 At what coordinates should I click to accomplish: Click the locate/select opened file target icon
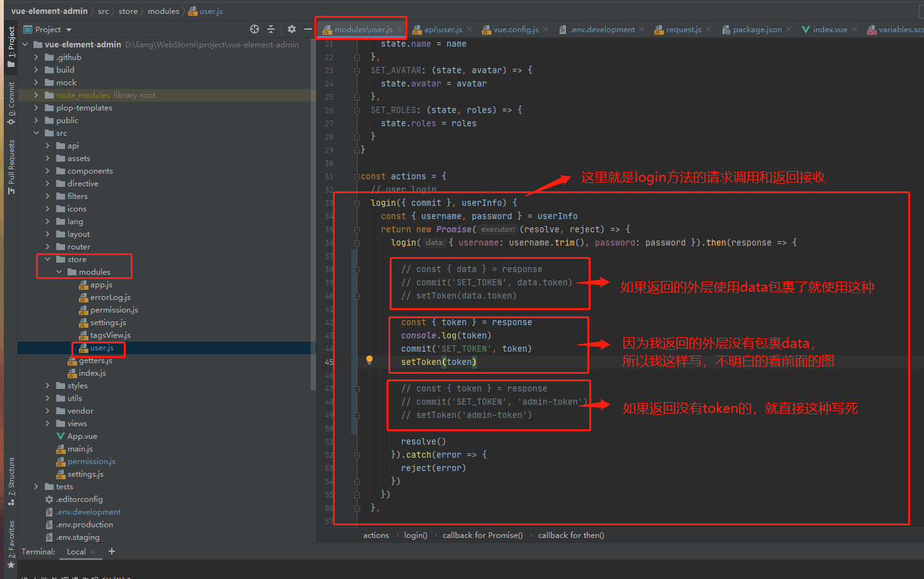pyautogui.click(x=255, y=29)
